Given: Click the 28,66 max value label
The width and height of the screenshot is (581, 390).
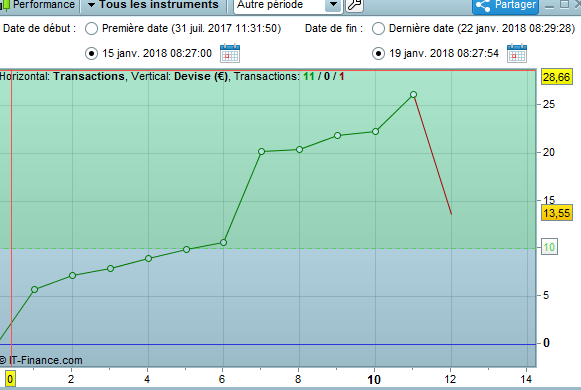Looking at the screenshot, I should (x=557, y=77).
